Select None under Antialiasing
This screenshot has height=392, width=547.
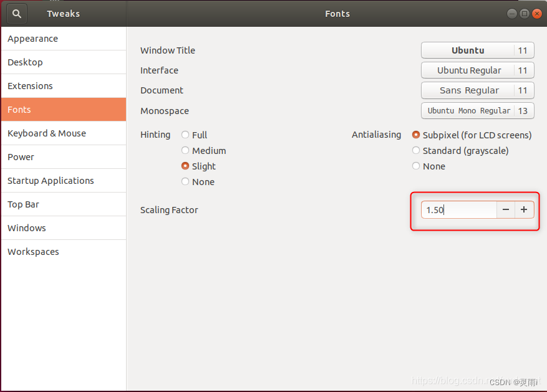pos(428,166)
